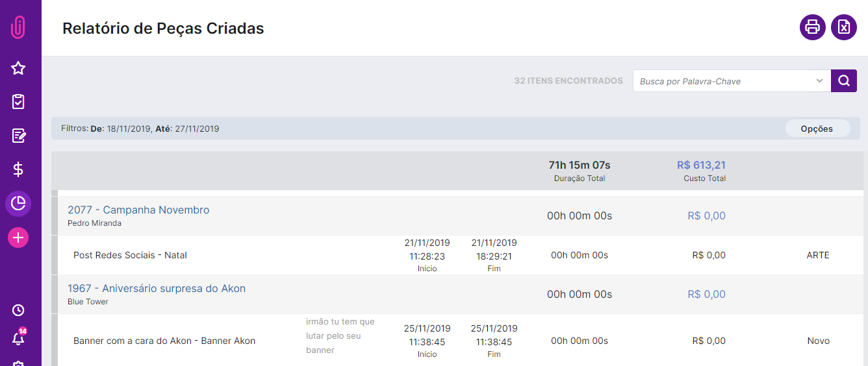
Task: Open the favorites star icon
Action: [x=18, y=67]
